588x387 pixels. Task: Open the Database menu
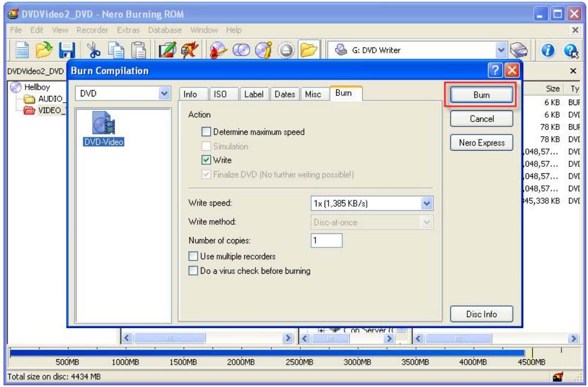click(165, 30)
